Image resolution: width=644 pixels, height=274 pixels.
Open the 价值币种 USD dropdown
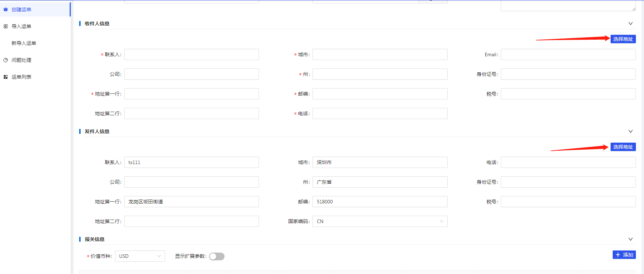(x=140, y=256)
